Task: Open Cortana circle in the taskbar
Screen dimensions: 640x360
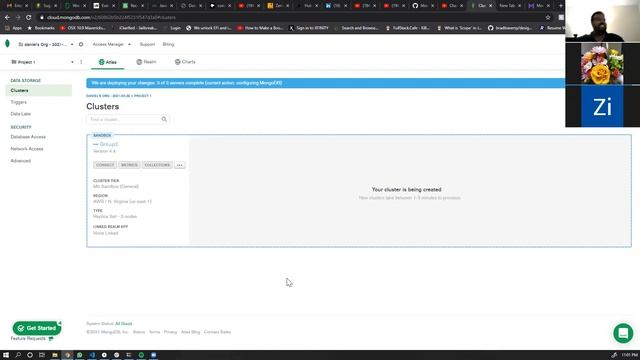Action: coord(30,355)
